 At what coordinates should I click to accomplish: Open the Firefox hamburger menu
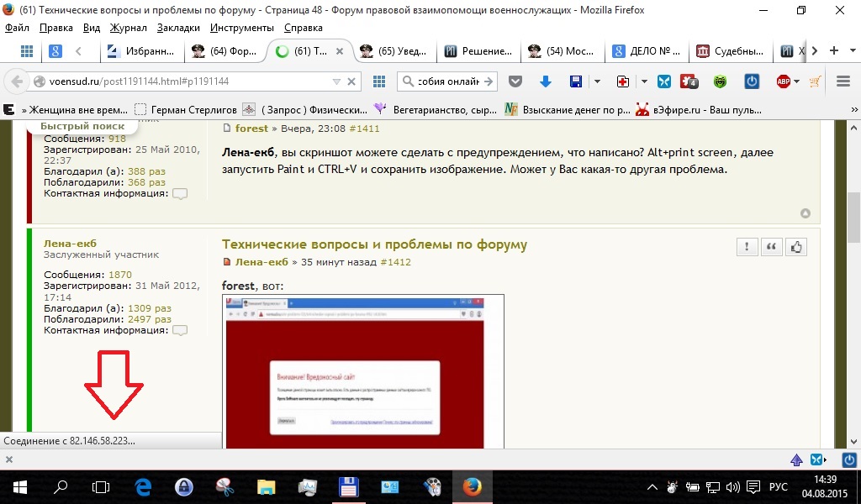point(843,81)
